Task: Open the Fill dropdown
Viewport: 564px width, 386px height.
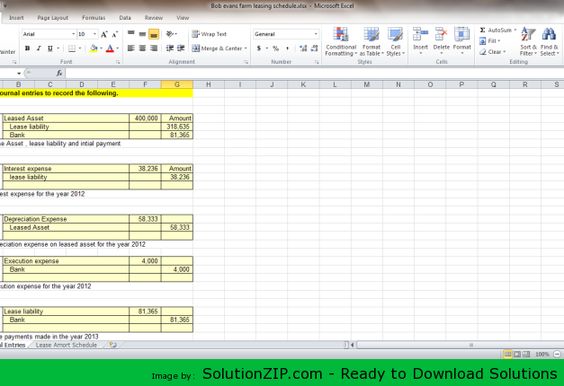Action: pyautogui.click(x=490, y=41)
